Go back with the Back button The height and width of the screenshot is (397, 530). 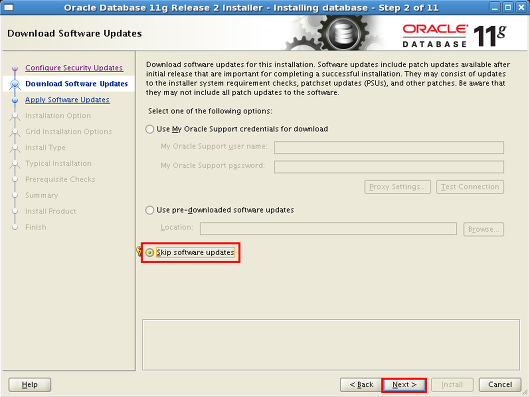tap(361, 384)
